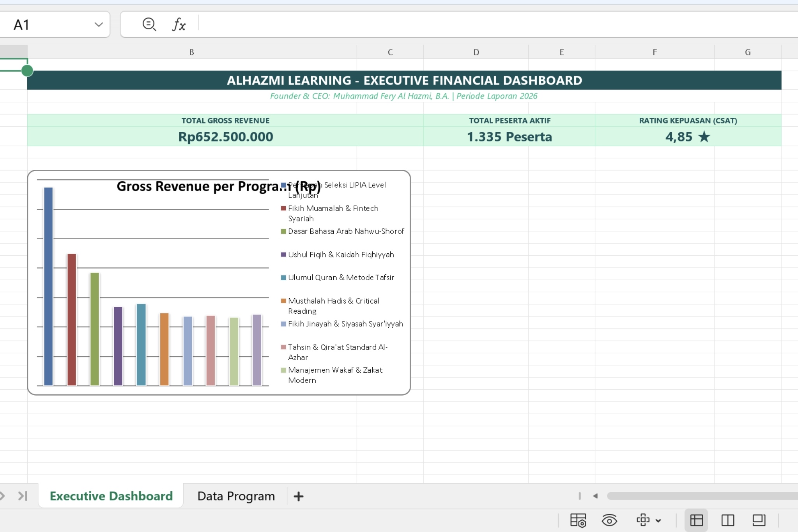This screenshot has height=532, width=798.
Task: Switch to Page Break Preview icon
Action: coord(728,520)
